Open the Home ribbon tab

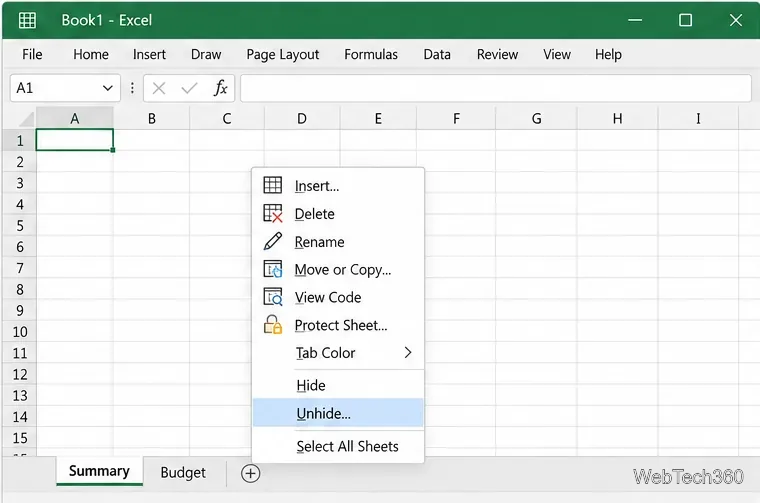click(x=91, y=54)
